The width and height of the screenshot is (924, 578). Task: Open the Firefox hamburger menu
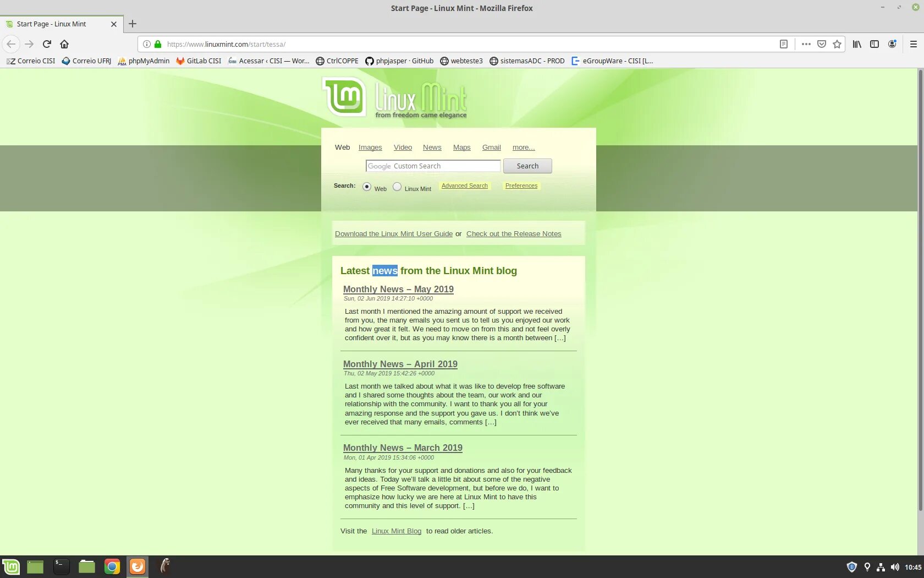tap(913, 44)
